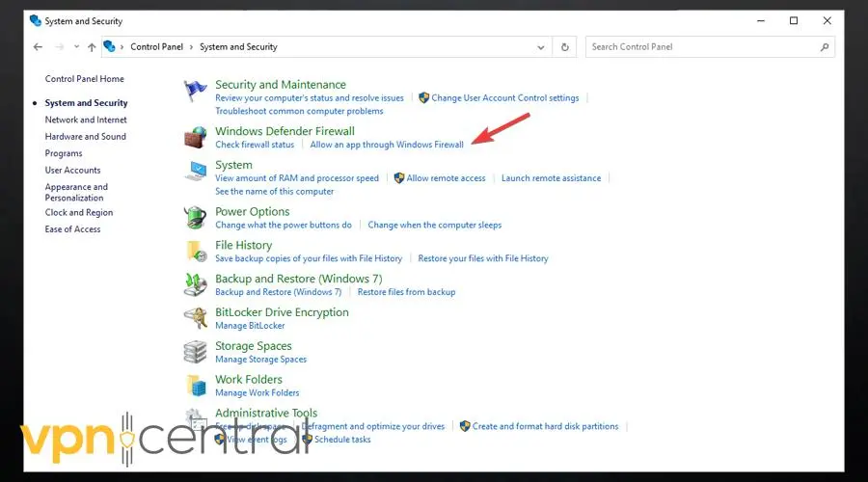868x482 pixels.
Task: Click Restore files from backup link
Action: click(x=406, y=292)
